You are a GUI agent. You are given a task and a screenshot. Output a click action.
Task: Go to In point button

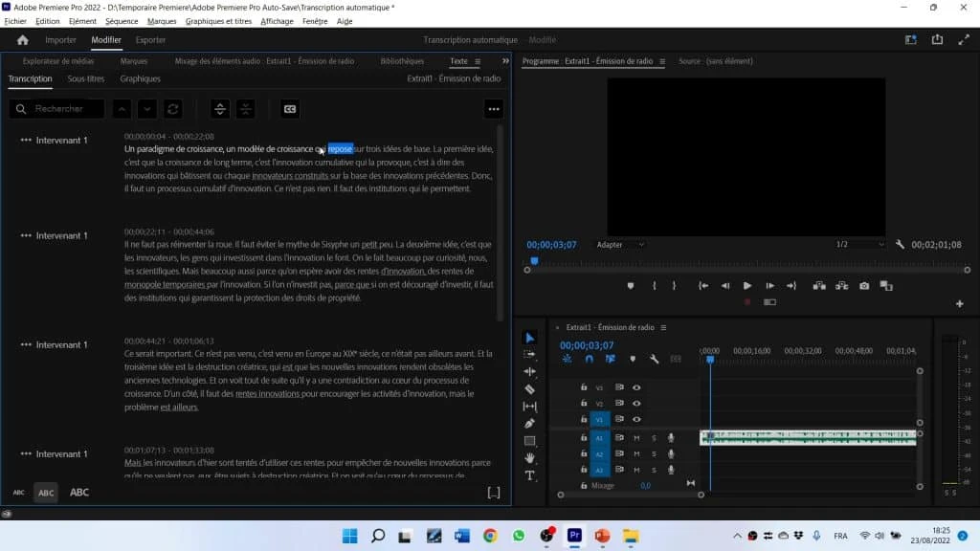click(x=703, y=285)
